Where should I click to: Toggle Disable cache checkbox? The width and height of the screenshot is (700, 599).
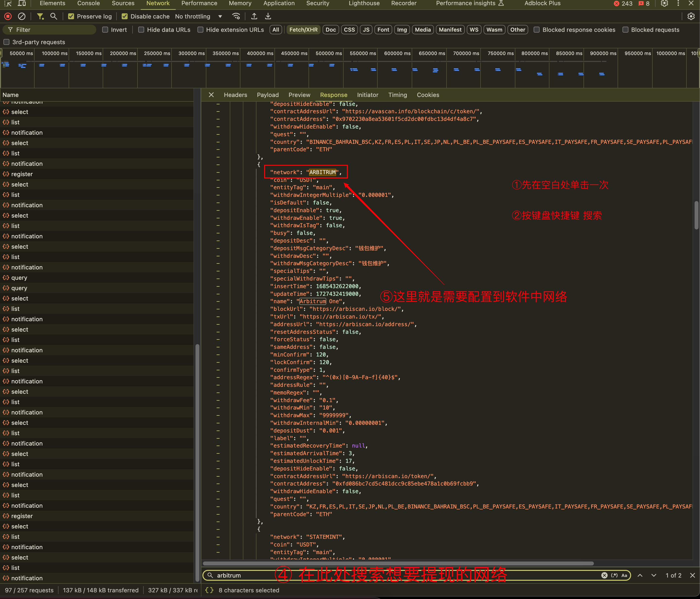(x=125, y=16)
